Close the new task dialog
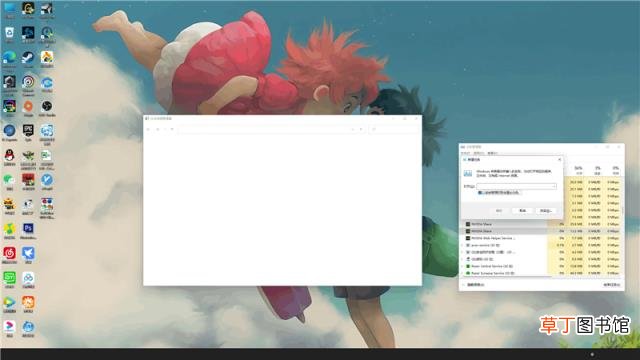 click(x=560, y=160)
